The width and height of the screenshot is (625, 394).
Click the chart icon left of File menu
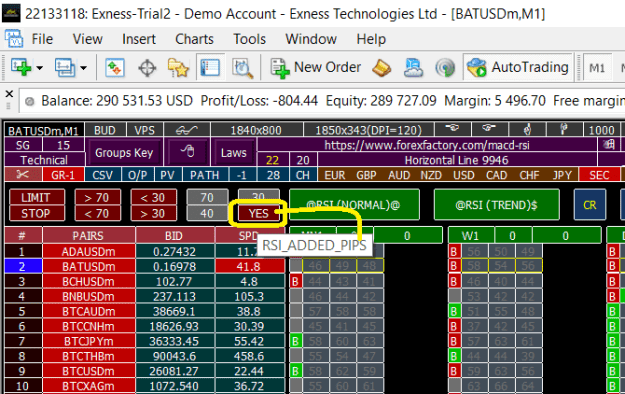(x=14, y=39)
